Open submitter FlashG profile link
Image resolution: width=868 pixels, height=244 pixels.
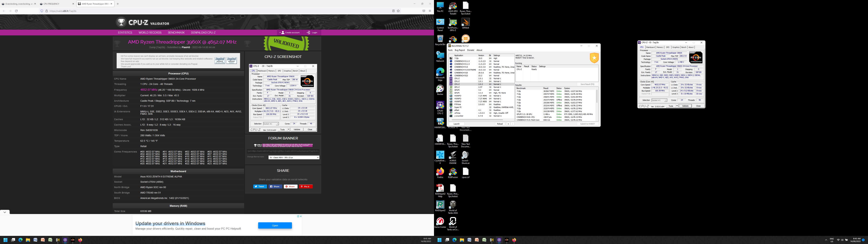[x=186, y=47]
